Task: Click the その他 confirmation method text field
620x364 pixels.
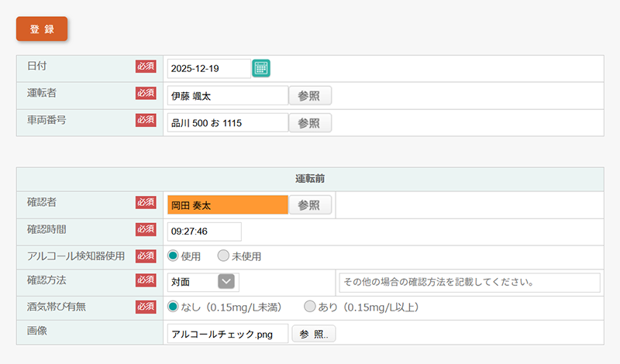Action: (x=469, y=283)
